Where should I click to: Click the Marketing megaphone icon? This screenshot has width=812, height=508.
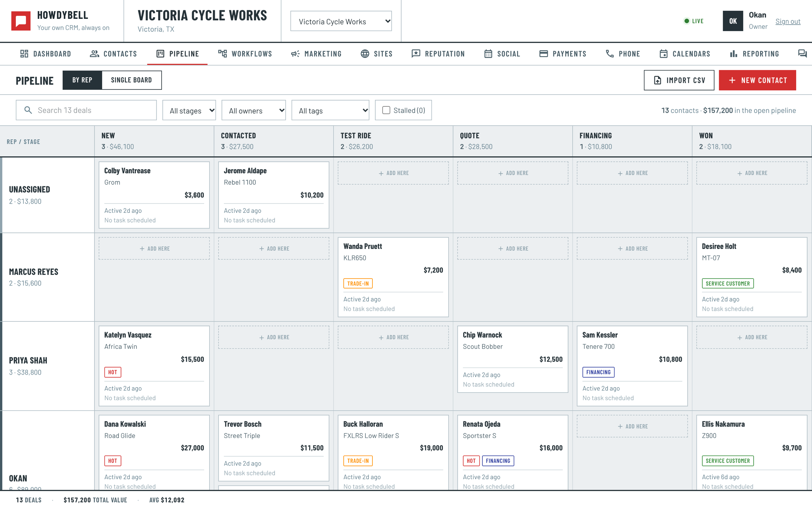coord(295,54)
